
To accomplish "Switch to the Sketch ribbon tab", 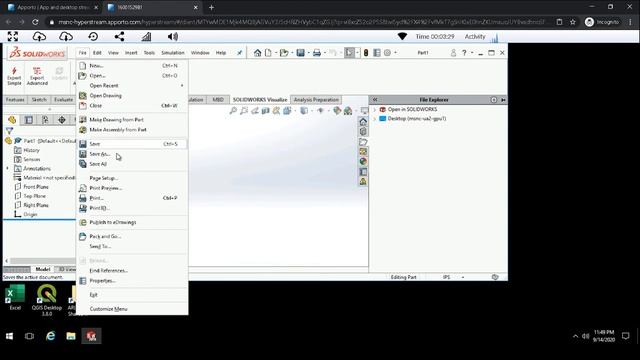I will click(39, 100).
